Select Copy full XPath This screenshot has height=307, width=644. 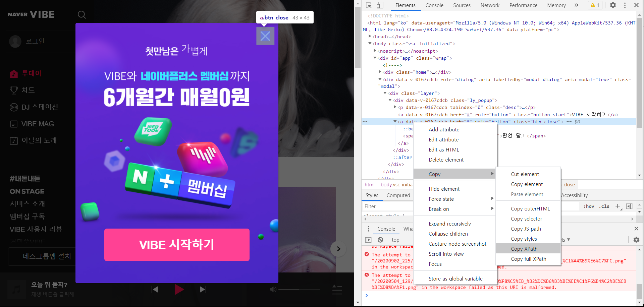(528, 259)
